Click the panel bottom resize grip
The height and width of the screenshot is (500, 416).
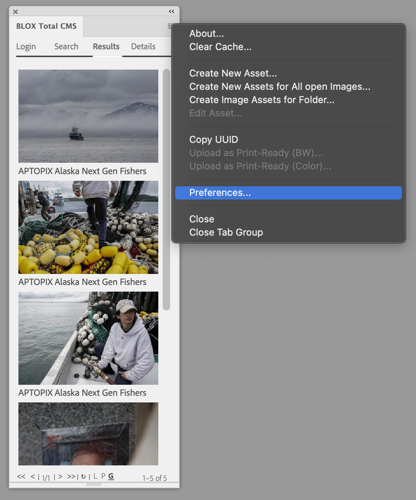click(94, 484)
